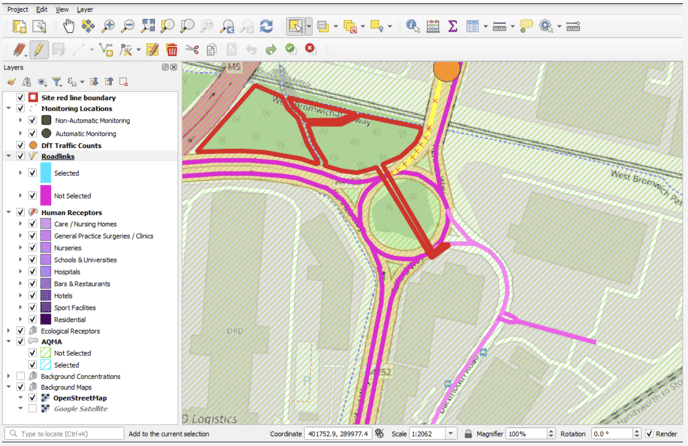Expand the Residential receptor entry

20,319
